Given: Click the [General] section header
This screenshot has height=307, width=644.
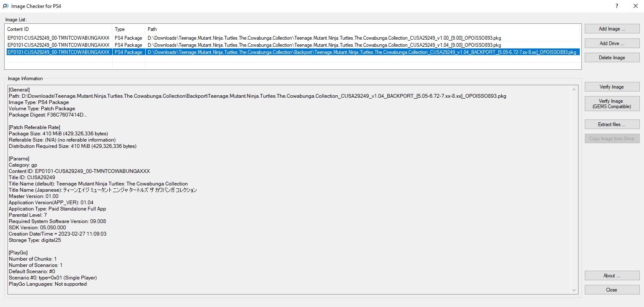Looking at the screenshot, I should pos(19,89).
